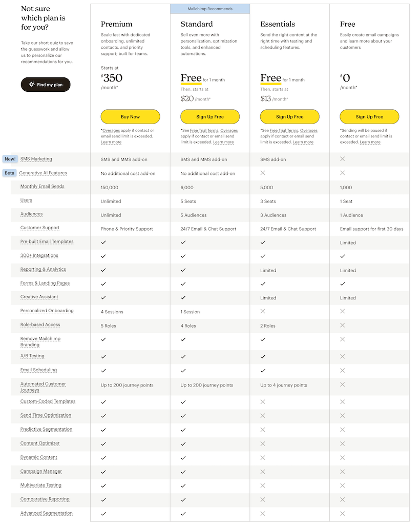Click Sign Up Free under the Free plan
The image size is (420, 525).
coord(369,116)
